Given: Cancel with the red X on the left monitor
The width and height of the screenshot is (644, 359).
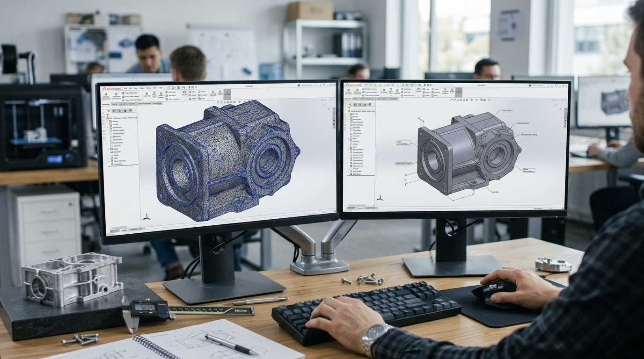Looking at the screenshot, I should pos(329,109).
